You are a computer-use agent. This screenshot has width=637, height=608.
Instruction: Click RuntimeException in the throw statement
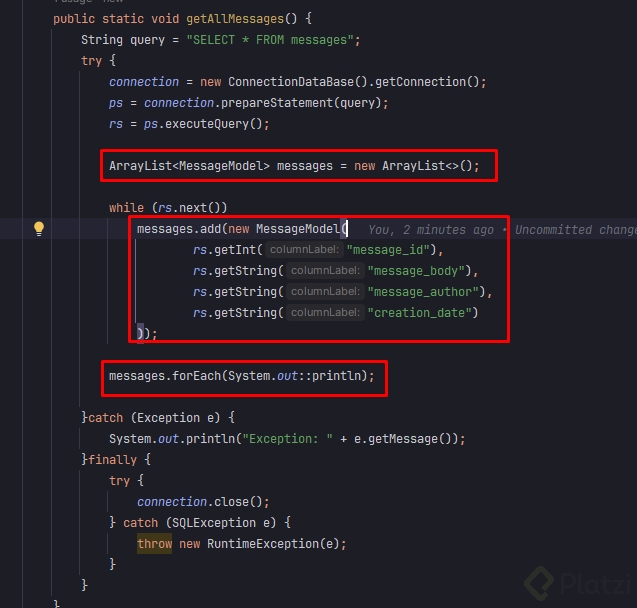[263, 543]
